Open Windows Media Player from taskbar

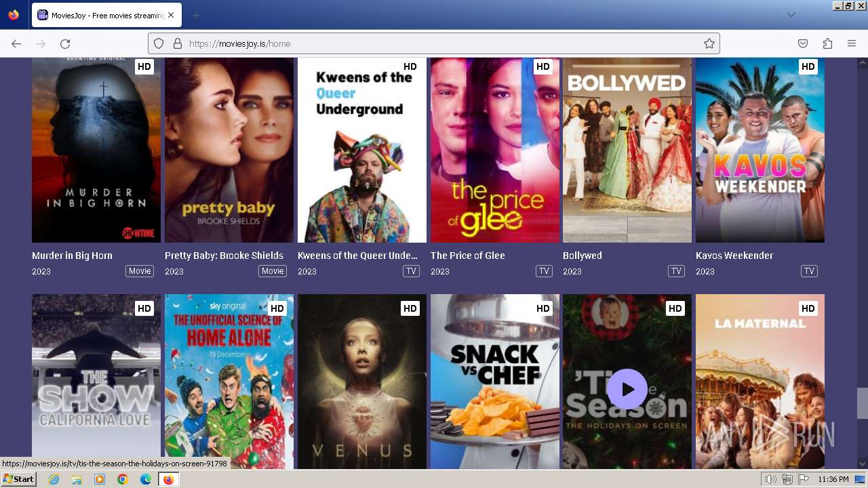click(x=100, y=479)
